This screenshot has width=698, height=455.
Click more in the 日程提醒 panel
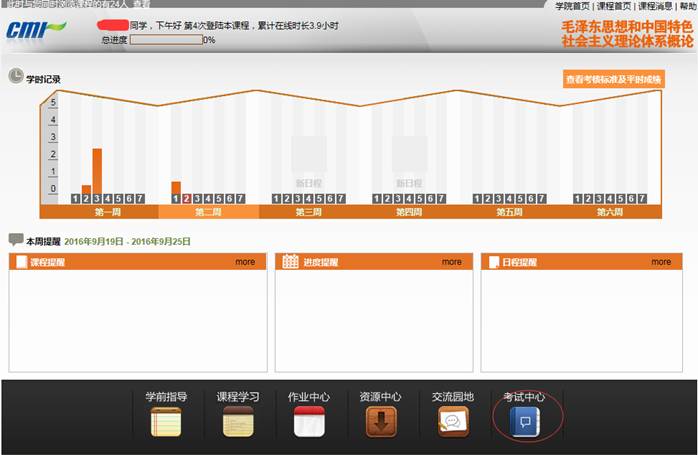(x=660, y=262)
